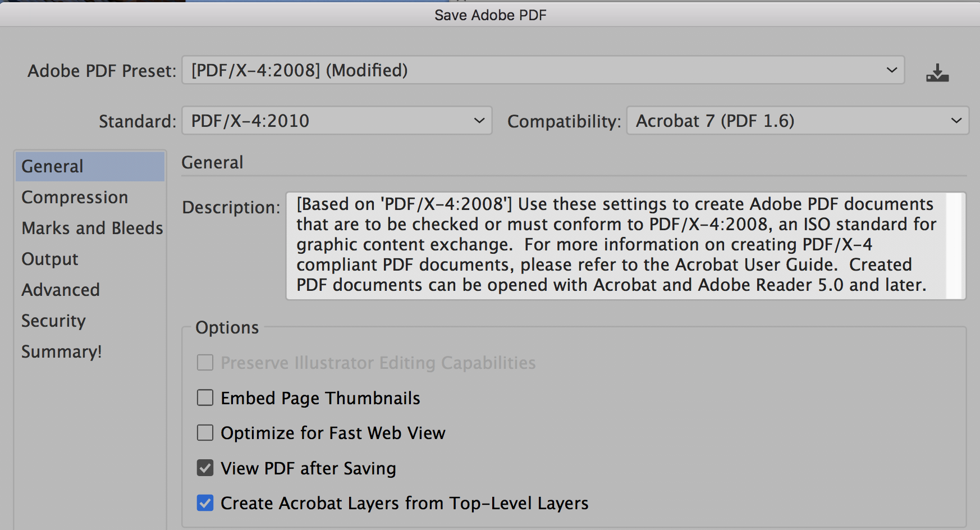Open the Advanced settings panel
The width and height of the screenshot is (980, 530).
pyautogui.click(x=60, y=290)
